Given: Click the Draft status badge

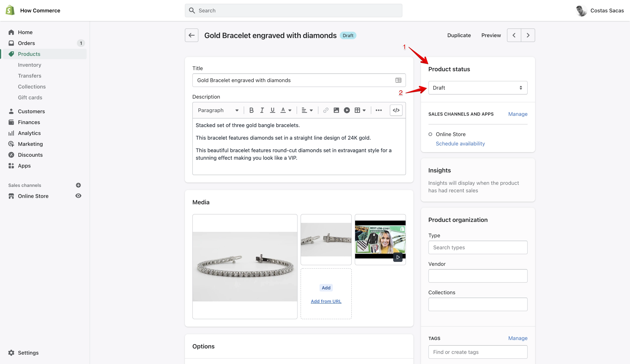Looking at the screenshot, I should 348,35.
